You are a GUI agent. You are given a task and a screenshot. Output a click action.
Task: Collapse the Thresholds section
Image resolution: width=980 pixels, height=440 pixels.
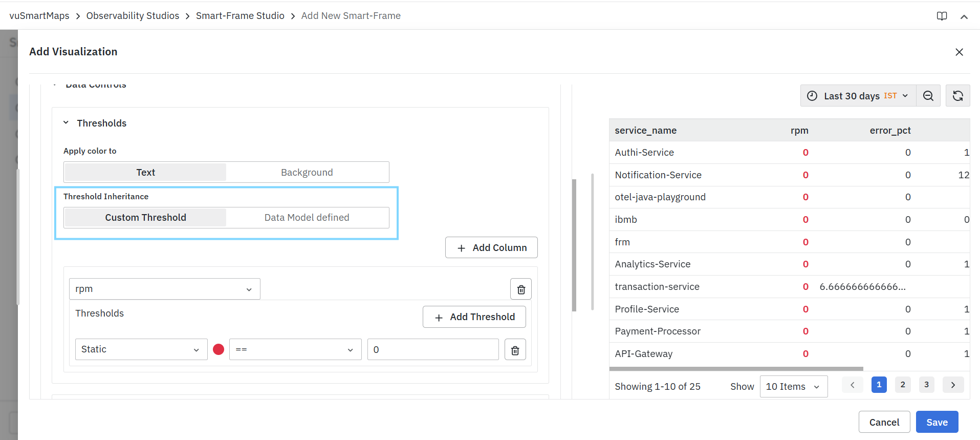pyautogui.click(x=66, y=123)
